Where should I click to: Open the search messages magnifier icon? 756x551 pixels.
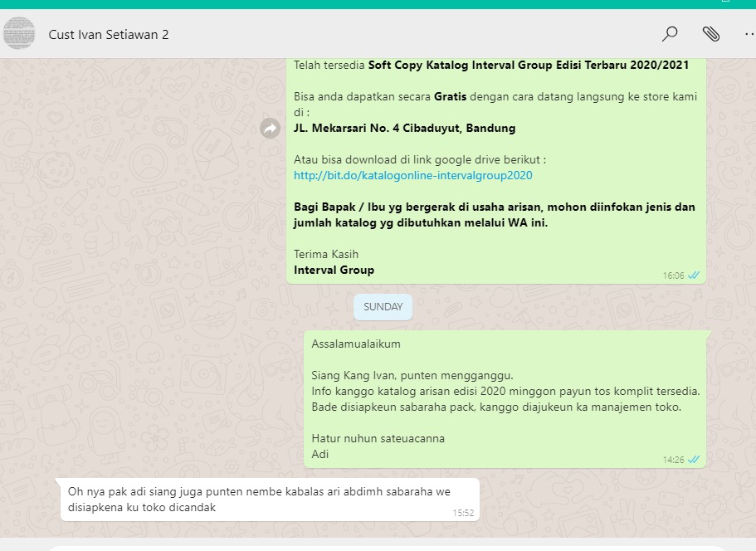click(670, 34)
